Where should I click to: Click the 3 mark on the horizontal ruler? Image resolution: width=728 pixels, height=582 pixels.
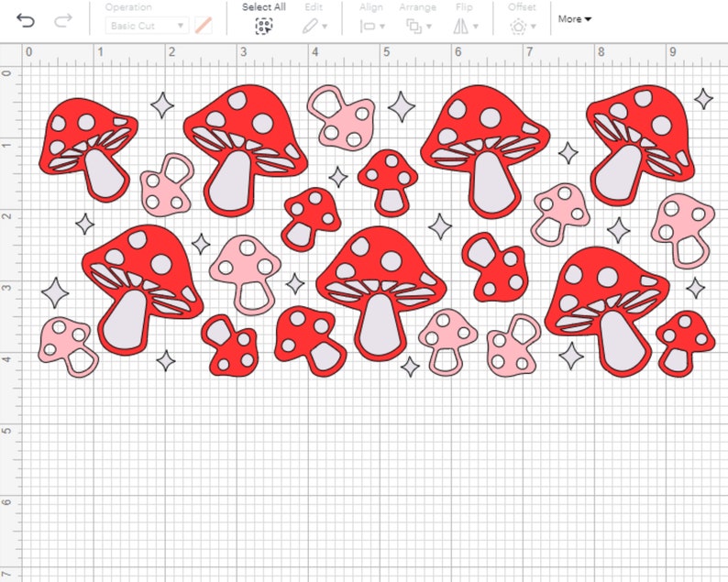point(243,52)
